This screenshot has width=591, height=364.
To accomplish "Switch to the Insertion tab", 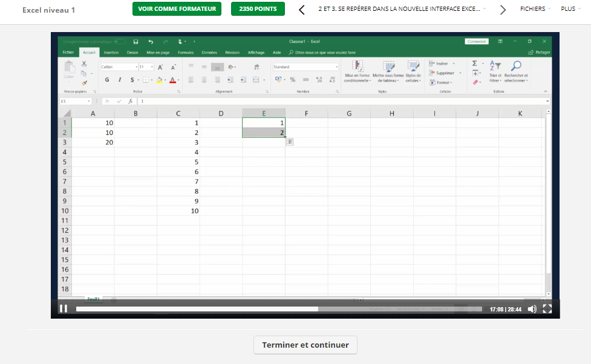I will click(111, 53).
